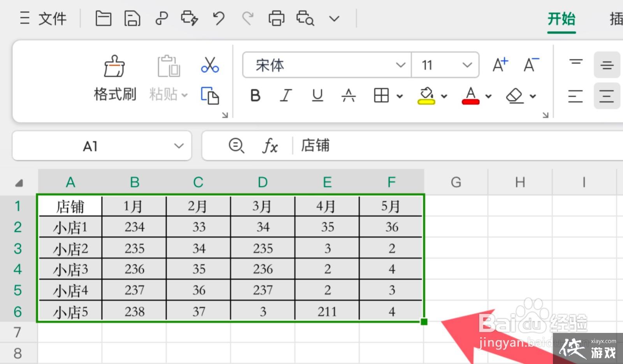Image resolution: width=623 pixels, height=364 pixels.
Task: Set middle vertical alignment
Action: [607, 65]
